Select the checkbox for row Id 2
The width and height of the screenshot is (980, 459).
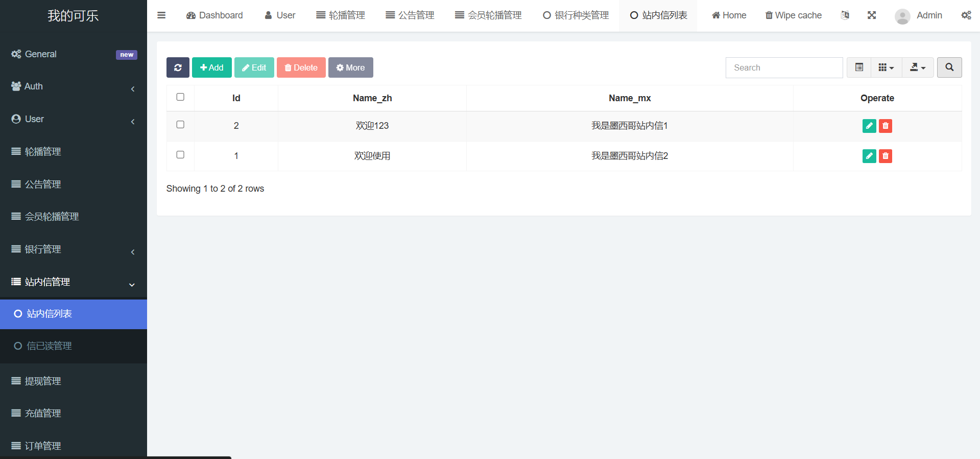click(180, 125)
